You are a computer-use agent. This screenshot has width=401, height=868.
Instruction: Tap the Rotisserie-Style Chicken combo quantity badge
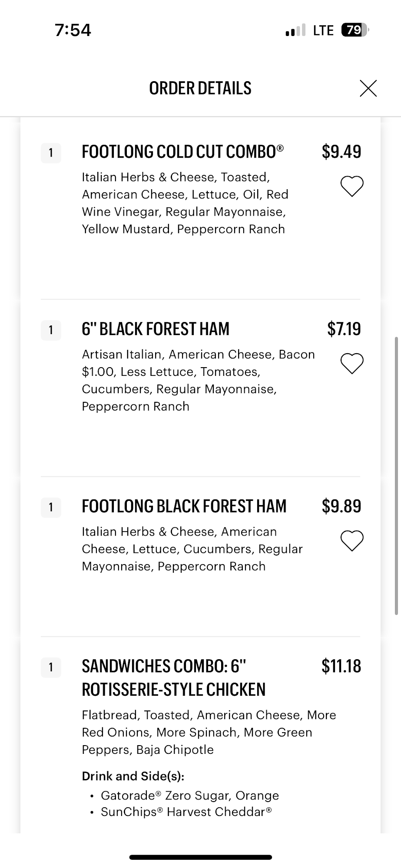[x=51, y=667]
